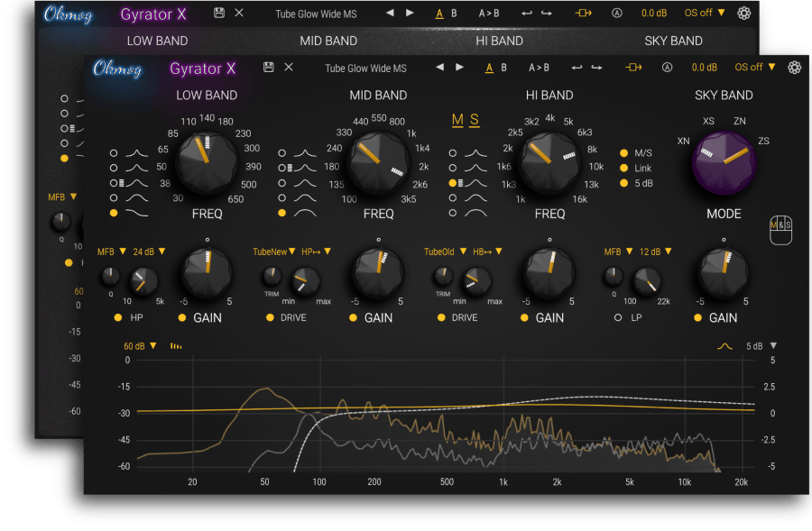Open the 12 dB slope dropdown
This screenshot has width=812, height=531.
[x=656, y=252]
